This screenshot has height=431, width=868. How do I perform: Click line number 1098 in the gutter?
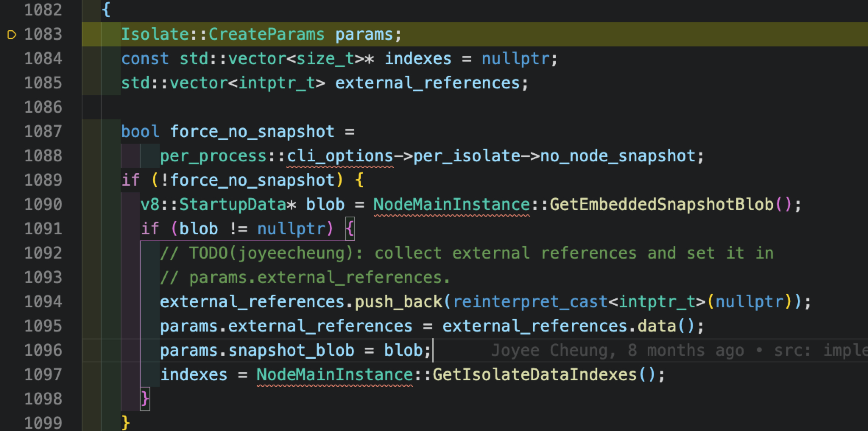[43, 399]
